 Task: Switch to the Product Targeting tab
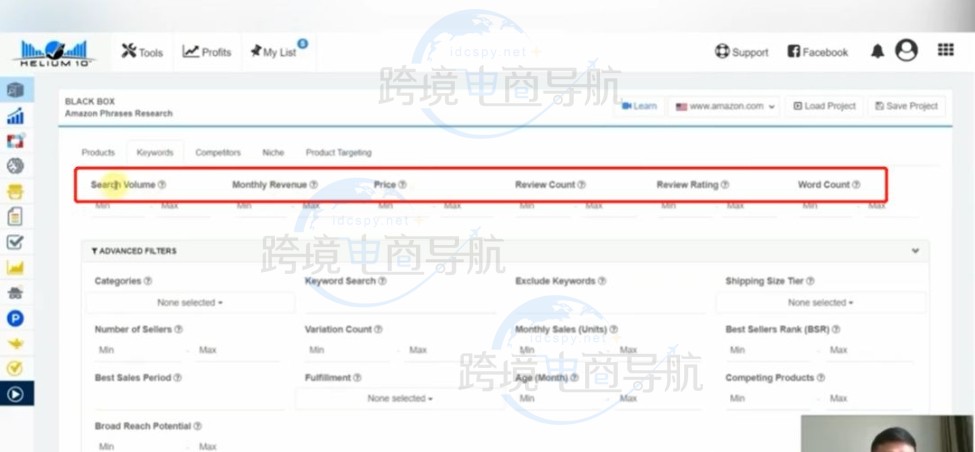(x=338, y=153)
